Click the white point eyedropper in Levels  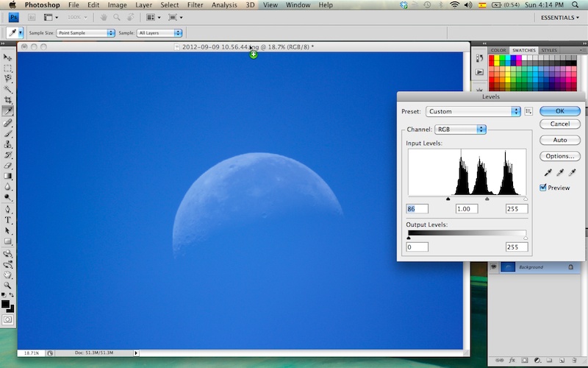[572, 173]
